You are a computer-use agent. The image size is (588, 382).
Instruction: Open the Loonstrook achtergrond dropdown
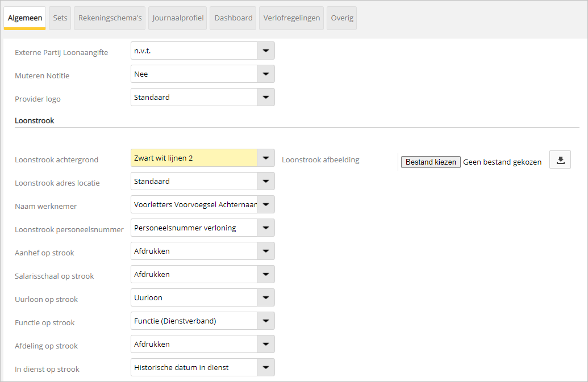[x=265, y=157]
